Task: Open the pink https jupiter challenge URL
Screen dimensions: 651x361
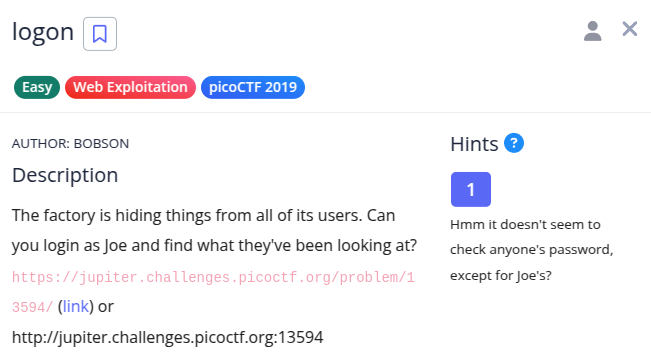Action: coord(213,278)
